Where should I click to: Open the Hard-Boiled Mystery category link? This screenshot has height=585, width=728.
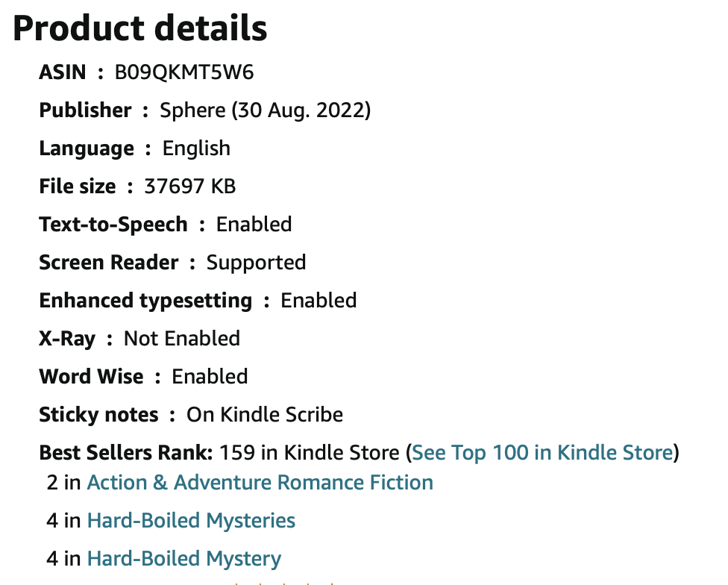183,559
